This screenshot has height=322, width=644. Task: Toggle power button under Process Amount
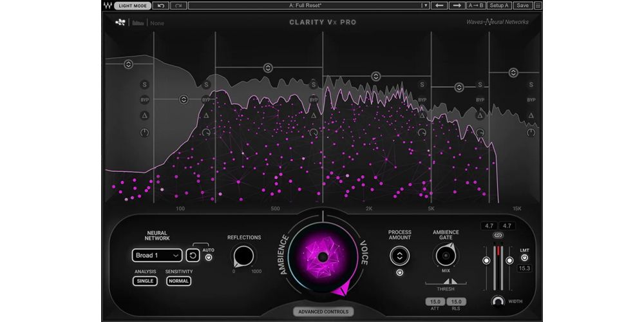[x=400, y=272]
